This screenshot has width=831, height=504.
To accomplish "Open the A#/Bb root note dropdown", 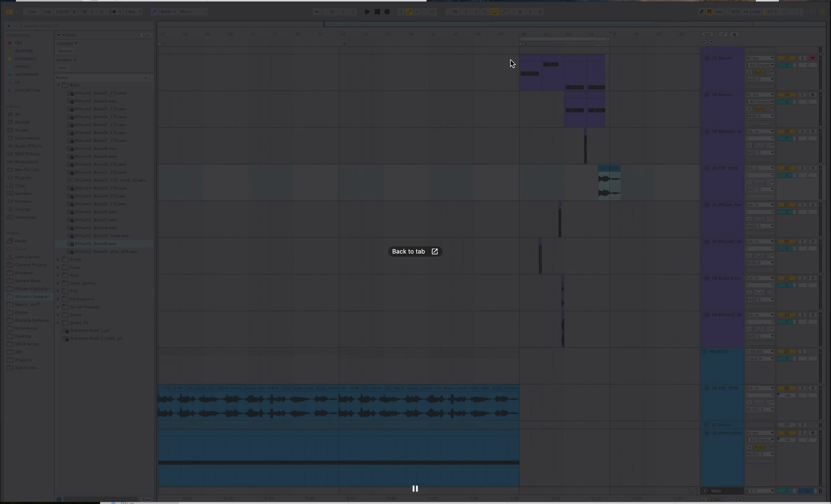I will click(x=168, y=12).
